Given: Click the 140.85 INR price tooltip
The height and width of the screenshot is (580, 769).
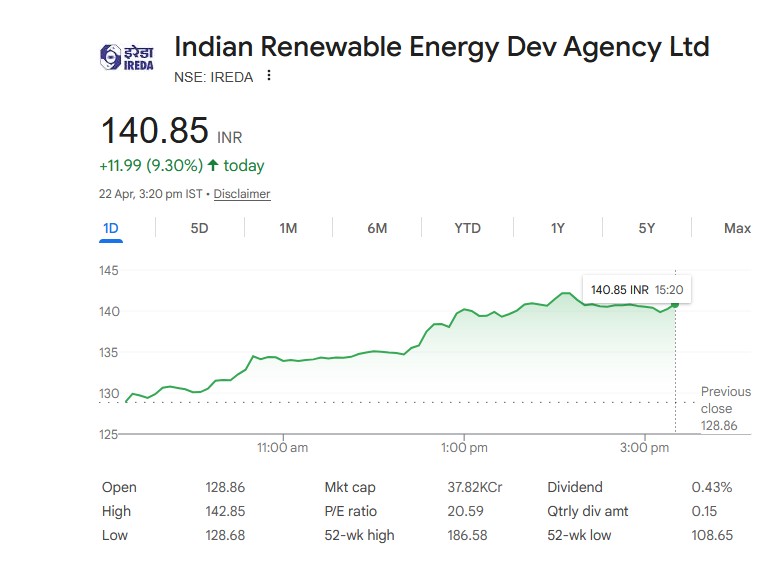Looking at the screenshot, I should [x=638, y=289].
